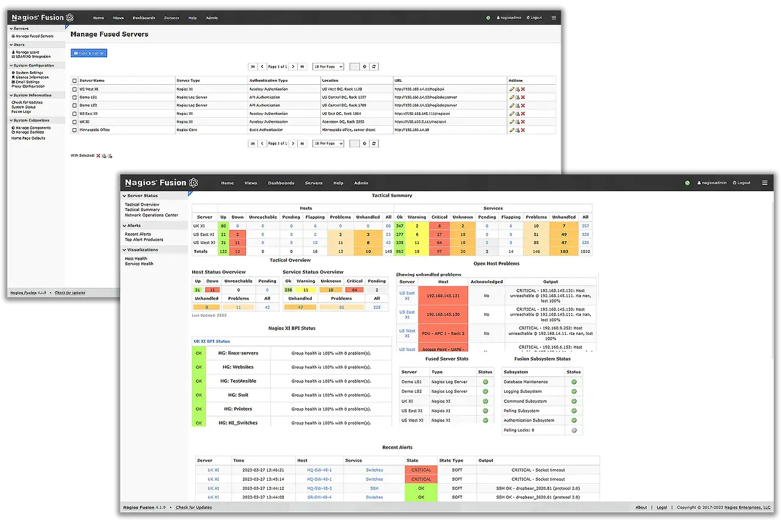Go to next page in top pagination bar
The image size is (781, 532).
coord(293,66)
